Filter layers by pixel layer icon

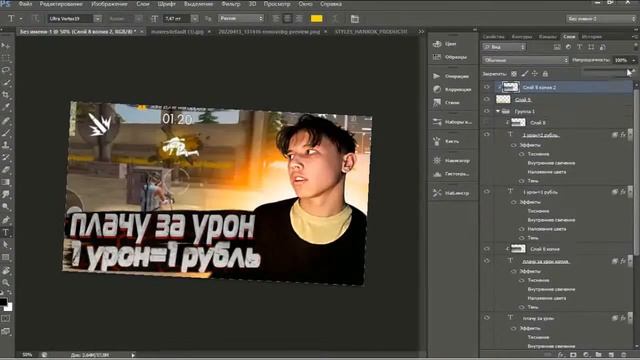(x=557, y=47)
